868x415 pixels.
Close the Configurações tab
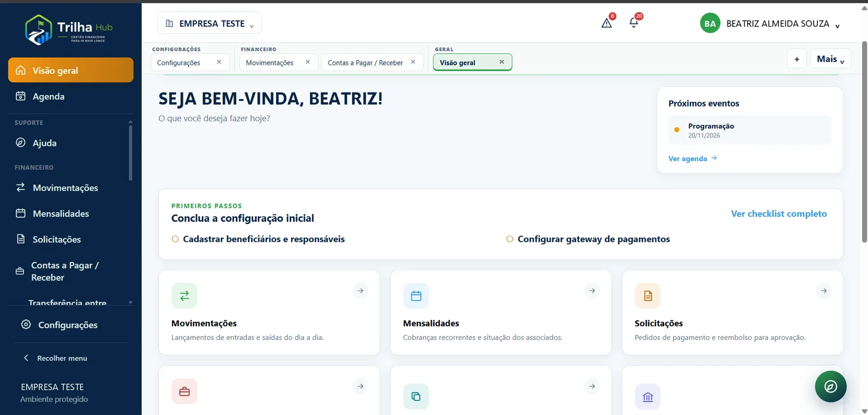click(219, 62)
